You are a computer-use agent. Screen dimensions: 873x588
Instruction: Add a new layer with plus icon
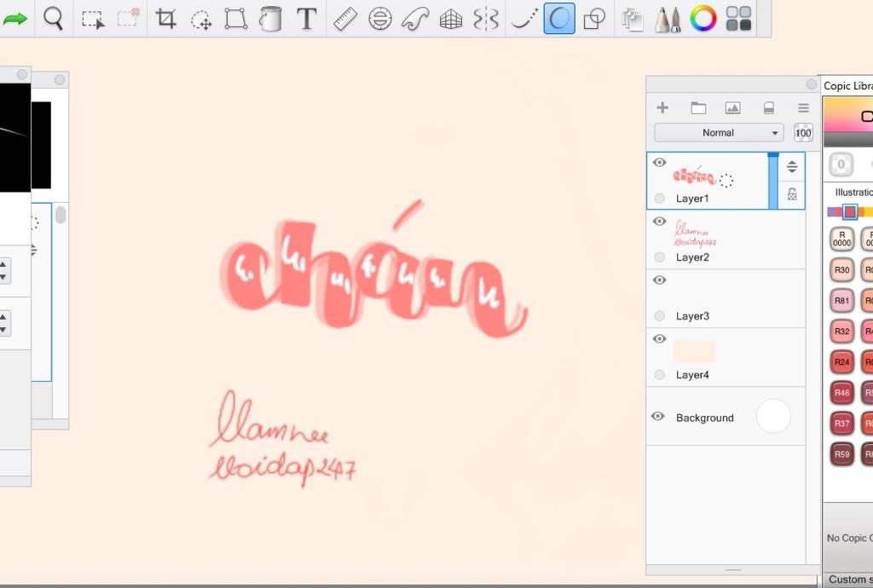point(662,107)
